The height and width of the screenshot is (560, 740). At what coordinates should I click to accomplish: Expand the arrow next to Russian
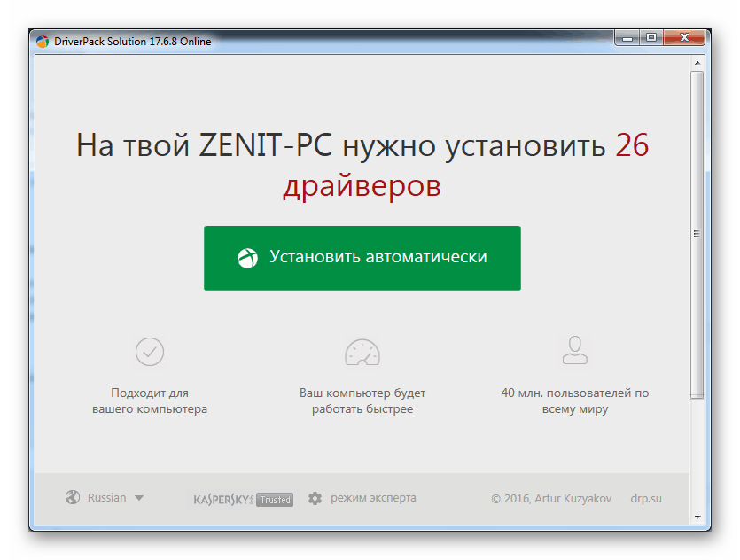pos(139,499)
